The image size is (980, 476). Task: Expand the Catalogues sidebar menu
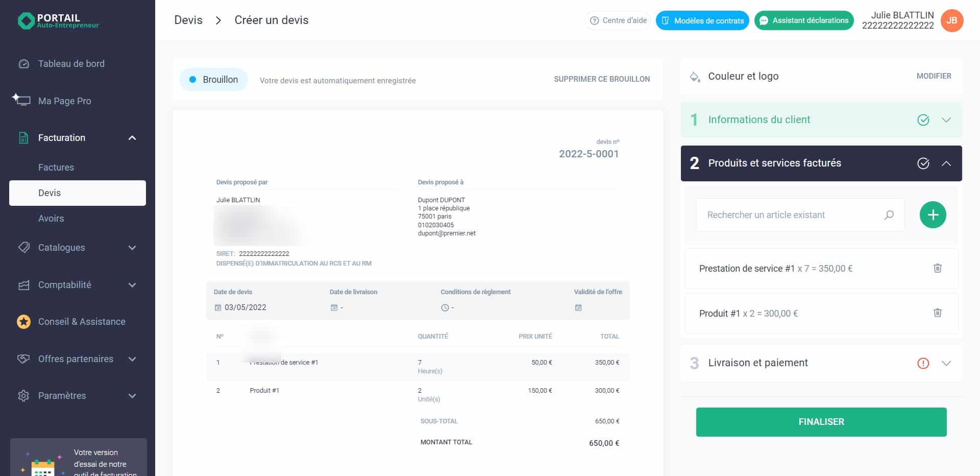pos(132,248)
